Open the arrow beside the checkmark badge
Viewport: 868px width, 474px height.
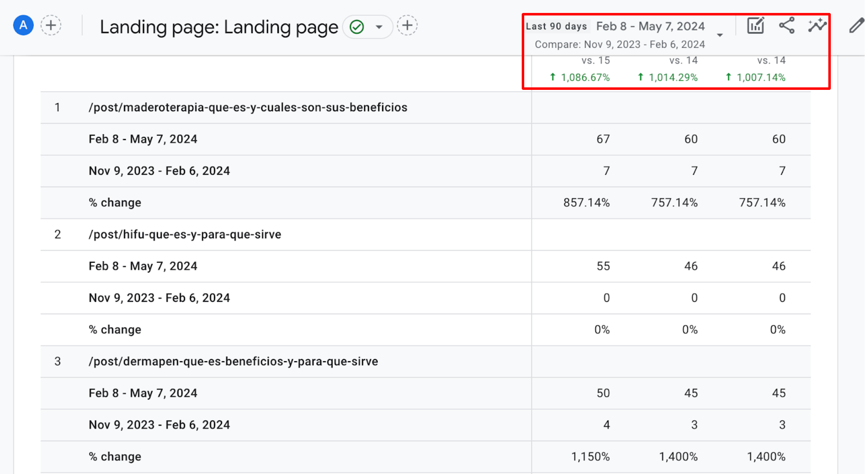point(379,26)
